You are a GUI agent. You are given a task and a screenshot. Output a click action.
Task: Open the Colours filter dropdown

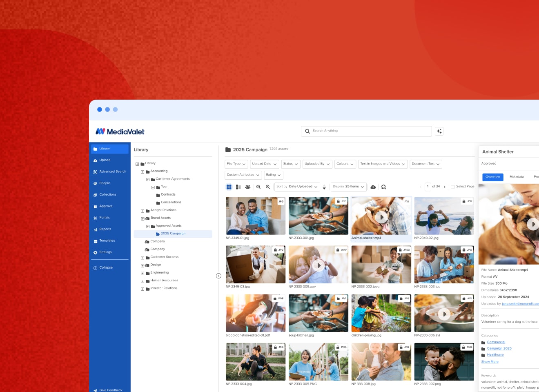point(345,164)
